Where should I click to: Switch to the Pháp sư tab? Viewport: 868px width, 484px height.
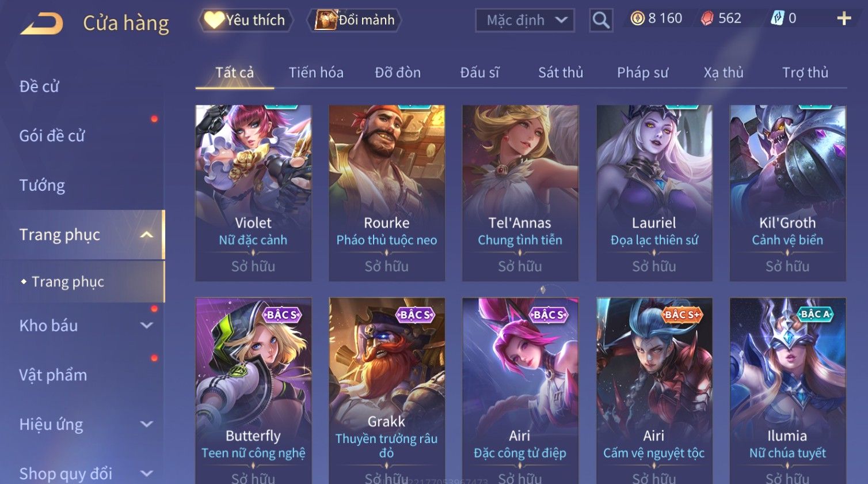pos(642,73)
